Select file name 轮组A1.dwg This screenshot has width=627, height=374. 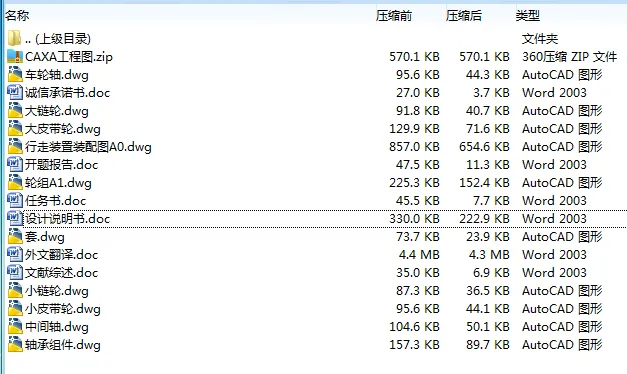pyautogui.click(x=58, y=183)
